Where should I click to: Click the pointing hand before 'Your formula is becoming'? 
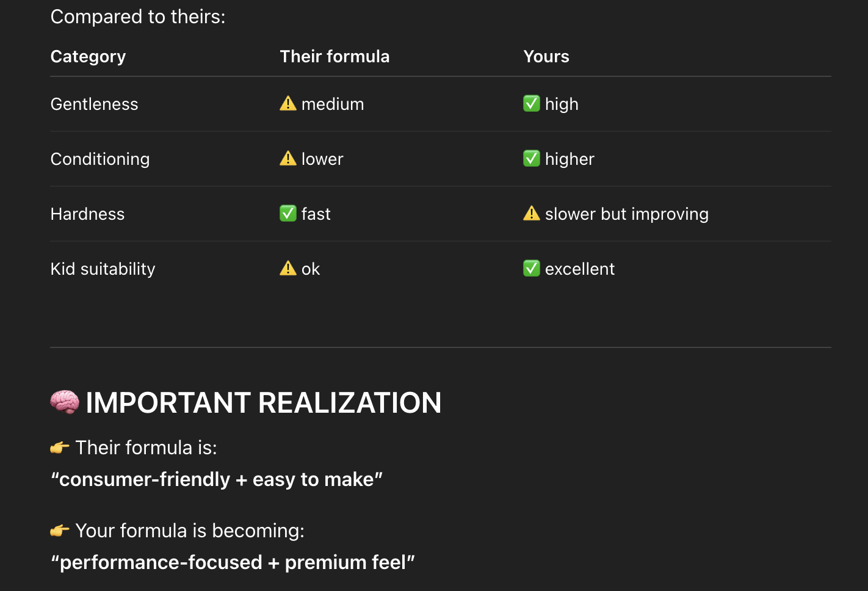coord(60,531)
